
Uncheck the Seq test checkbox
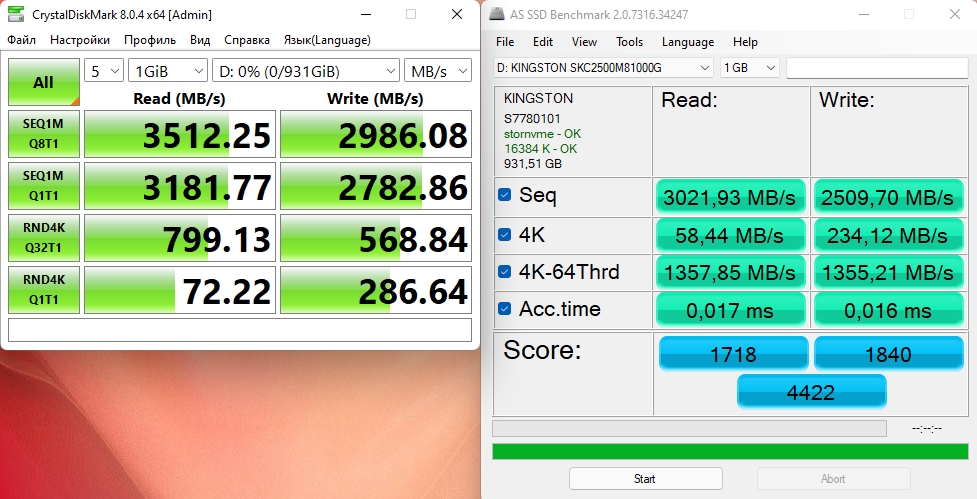[x=505, y=195]
